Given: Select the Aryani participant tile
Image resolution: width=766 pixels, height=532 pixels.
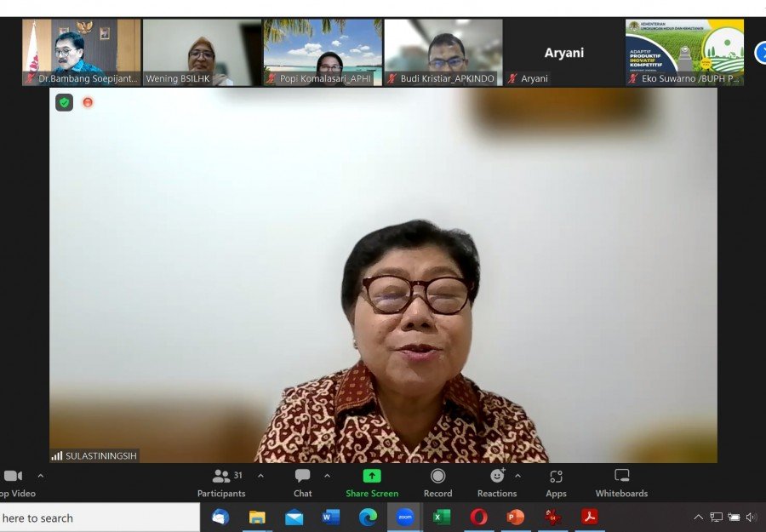Looking at the screenshot, I should (x=563, y=52).
